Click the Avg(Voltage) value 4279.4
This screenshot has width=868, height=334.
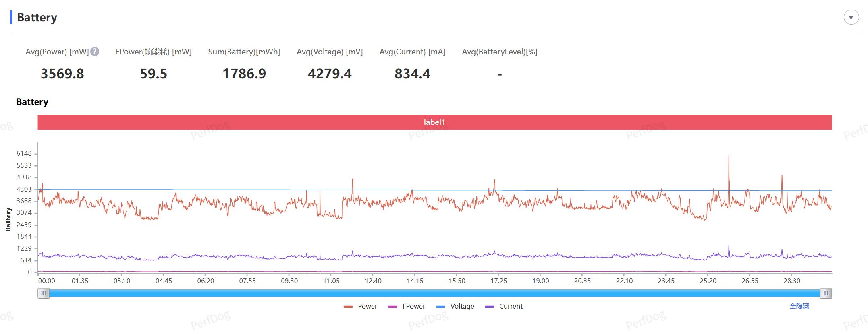tap(330, 74)
